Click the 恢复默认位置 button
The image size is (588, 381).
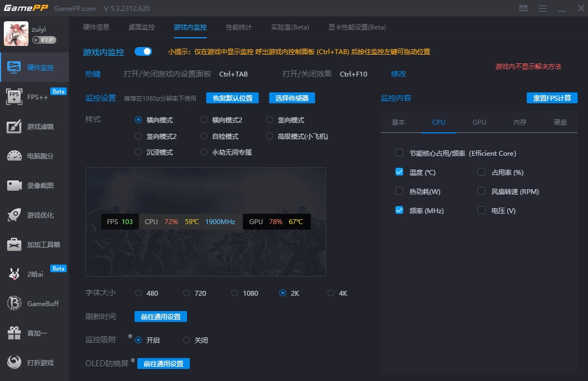232,98
